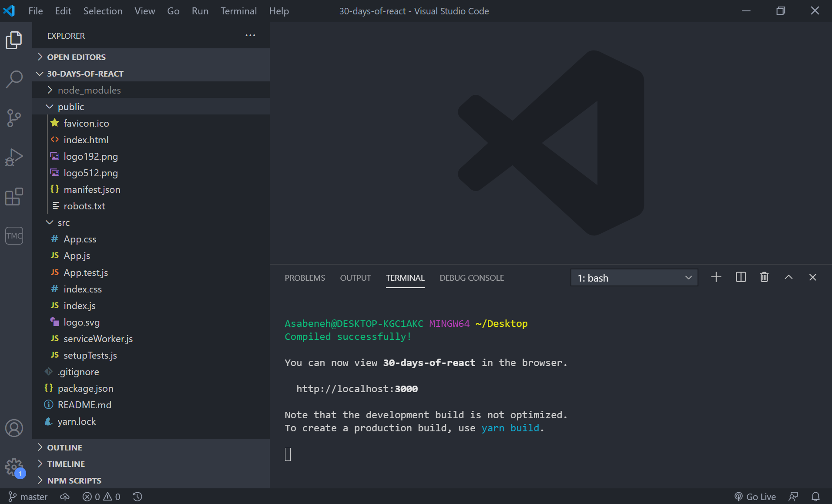Open the Search view
Screen dimensions: 832x504
pos(14,79)
